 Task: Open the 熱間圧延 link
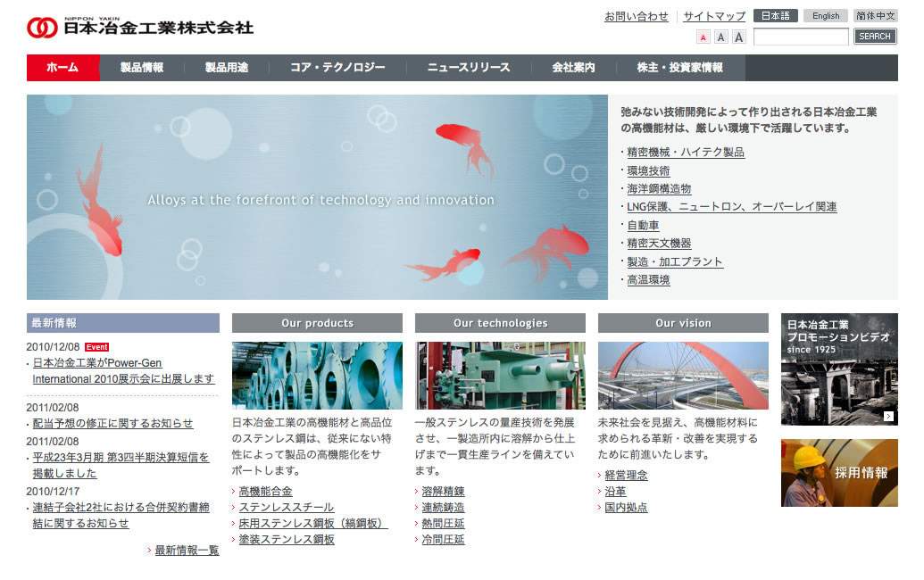click(443, 524)
